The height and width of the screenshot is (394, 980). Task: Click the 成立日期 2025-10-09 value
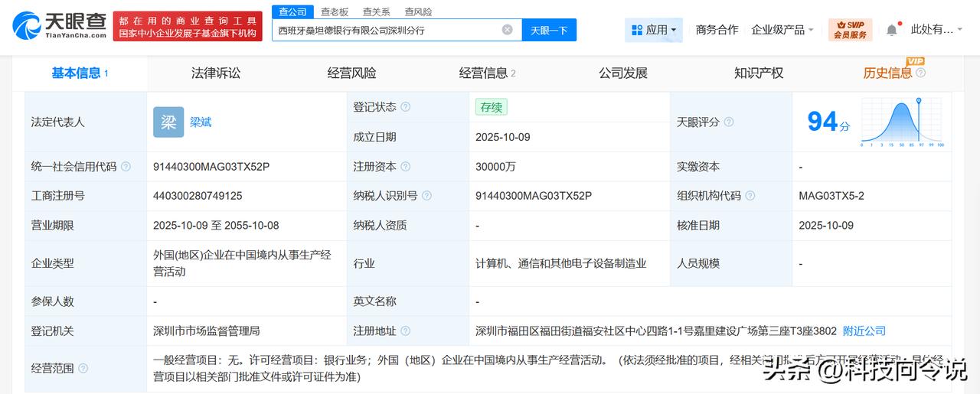tap(503, 137)
